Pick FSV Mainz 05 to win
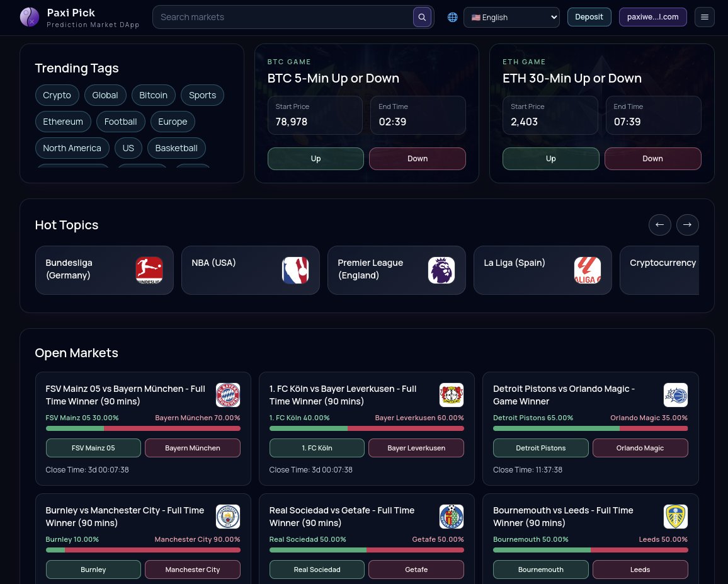The height and width of the screenshot is (584, 728). 93,448
